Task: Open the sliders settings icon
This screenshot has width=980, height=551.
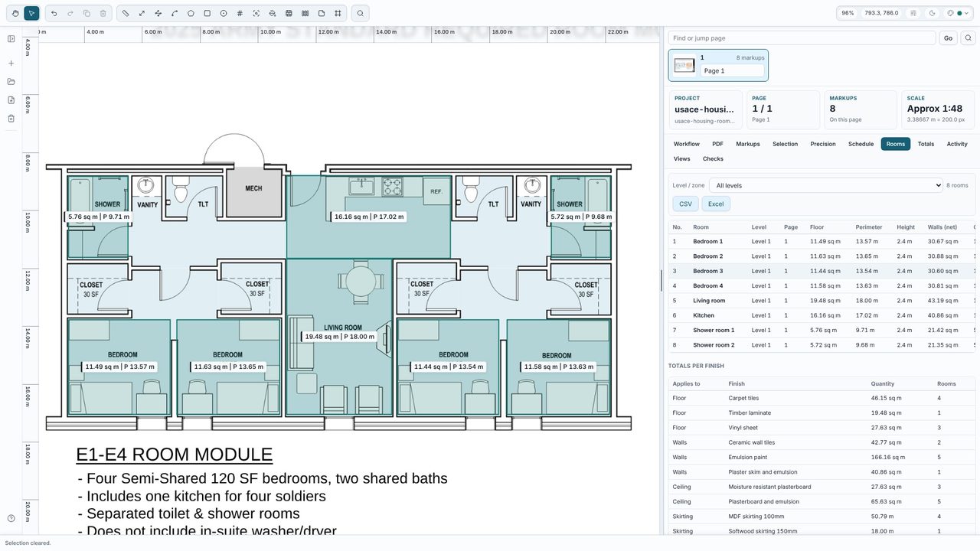Action: tap(913, 13)
